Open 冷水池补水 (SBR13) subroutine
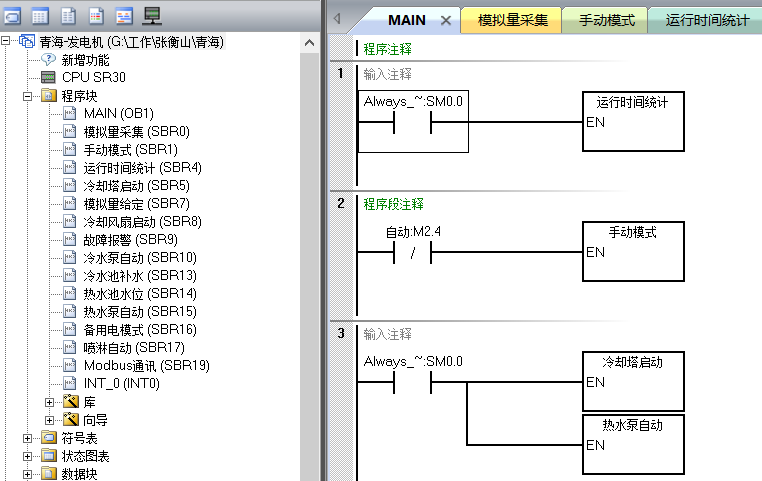This screenshot has width=762, height=481. [140, 275]
